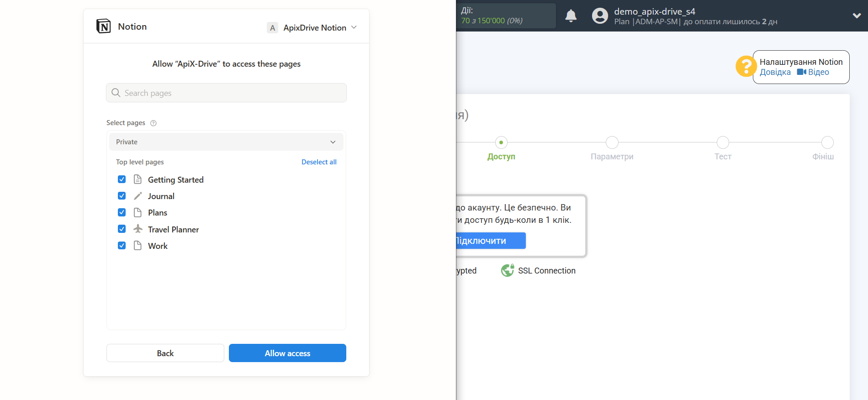
Task: Click the Getting Started page name
Action: pos(175,180)
